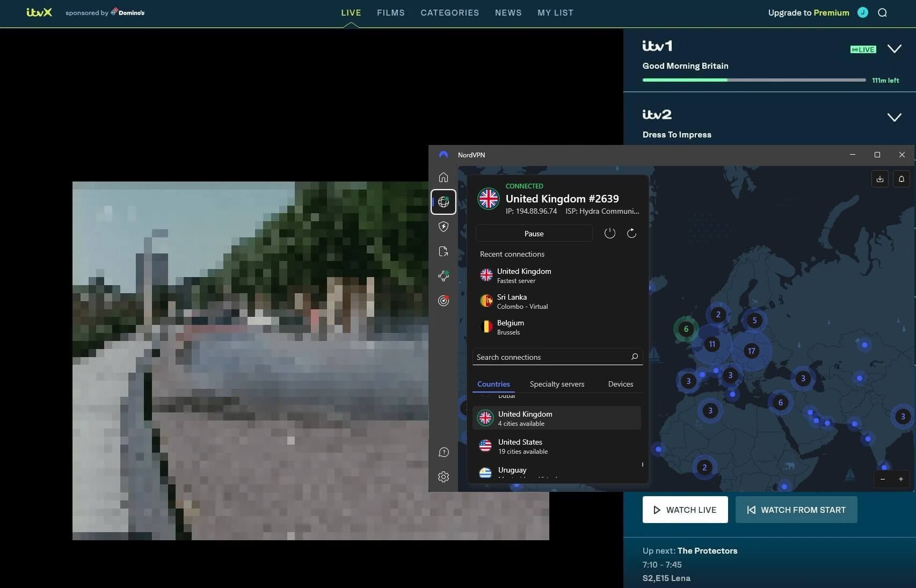Image resolution: width=916 pixels, height=588 pixels.
Task: Click map cluster marker 2 over Scandinavia
Action: 718,315
